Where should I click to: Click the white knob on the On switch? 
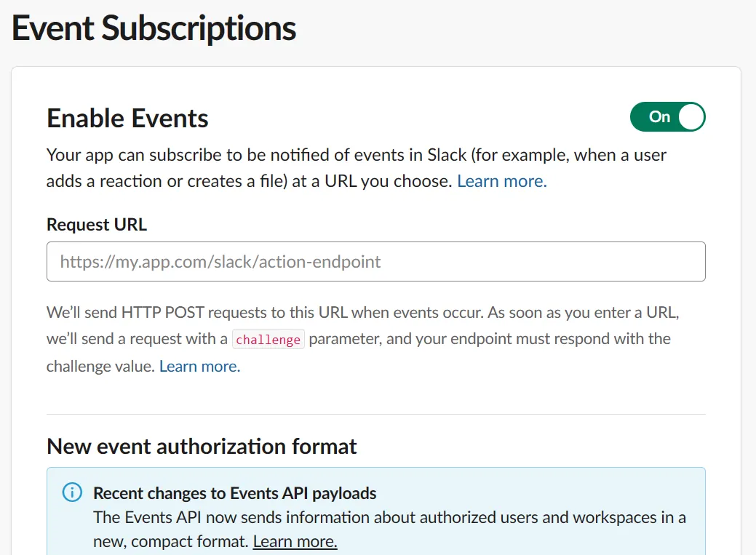(685, 116)
